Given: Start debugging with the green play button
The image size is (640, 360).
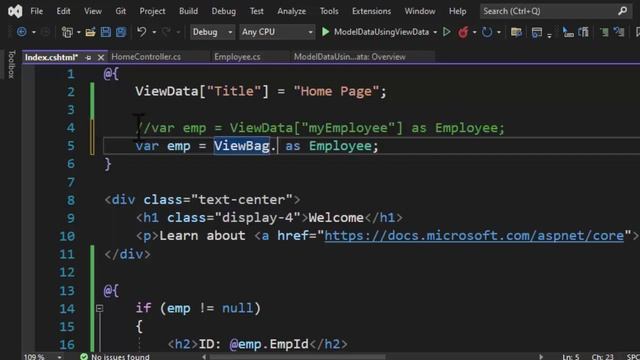Looking at the screenshot, I should (325, 32).
